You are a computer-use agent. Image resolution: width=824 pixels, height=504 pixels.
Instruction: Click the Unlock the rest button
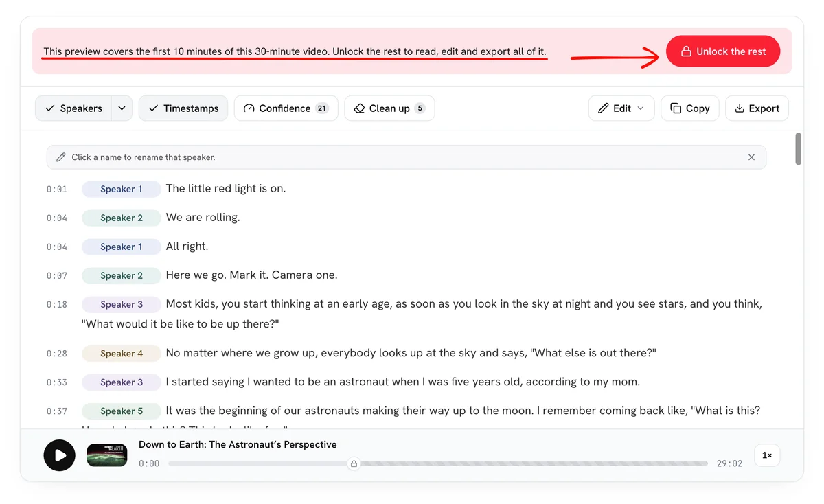pos(723,51)
